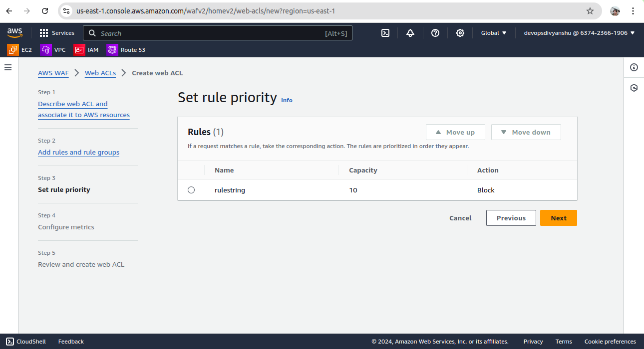Image resolution: width=644 pixels, height=349 pixels.
Task: Open the AWS CloudShell icon in top bar
Action: 385,33
